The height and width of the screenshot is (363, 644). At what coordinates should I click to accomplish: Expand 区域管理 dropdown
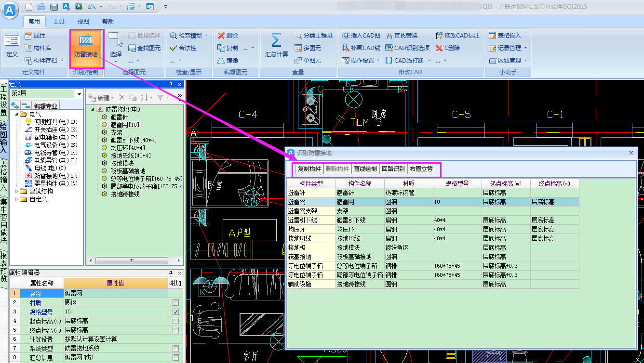coord(525,61)
